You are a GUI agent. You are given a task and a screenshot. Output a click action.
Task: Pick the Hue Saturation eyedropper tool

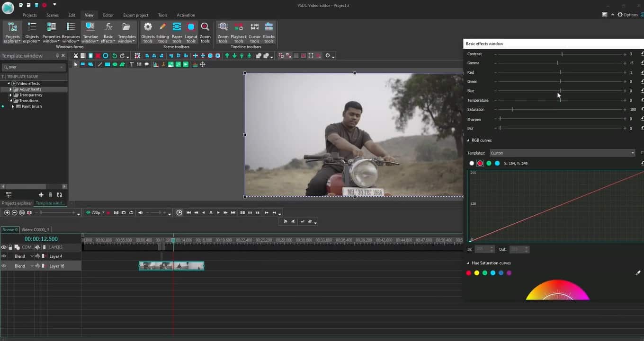coord(638,273)
